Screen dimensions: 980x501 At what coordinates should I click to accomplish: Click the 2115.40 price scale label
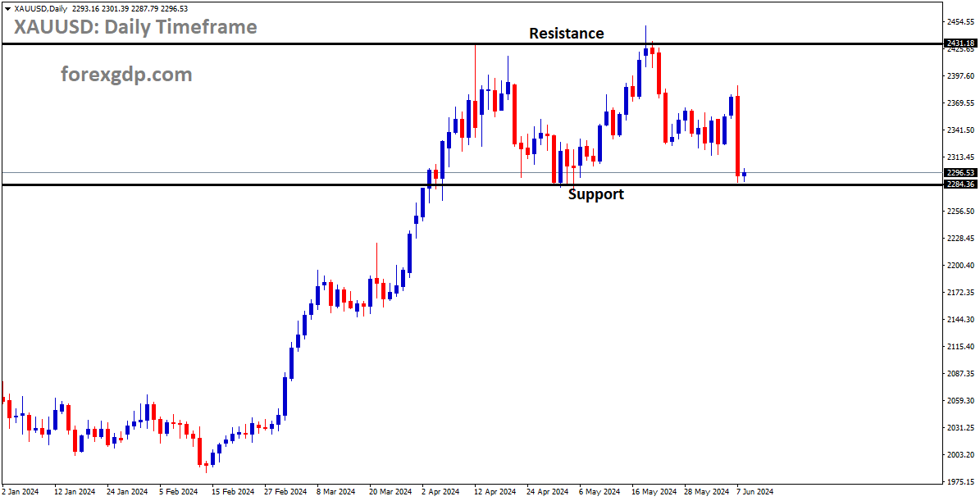click(x=960, y=347)
